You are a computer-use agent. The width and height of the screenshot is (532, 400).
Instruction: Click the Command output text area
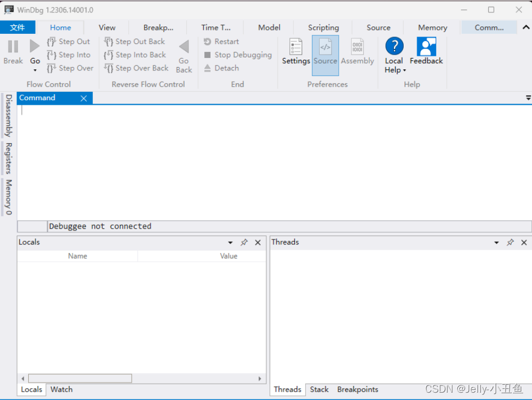(x=274, y=162)
